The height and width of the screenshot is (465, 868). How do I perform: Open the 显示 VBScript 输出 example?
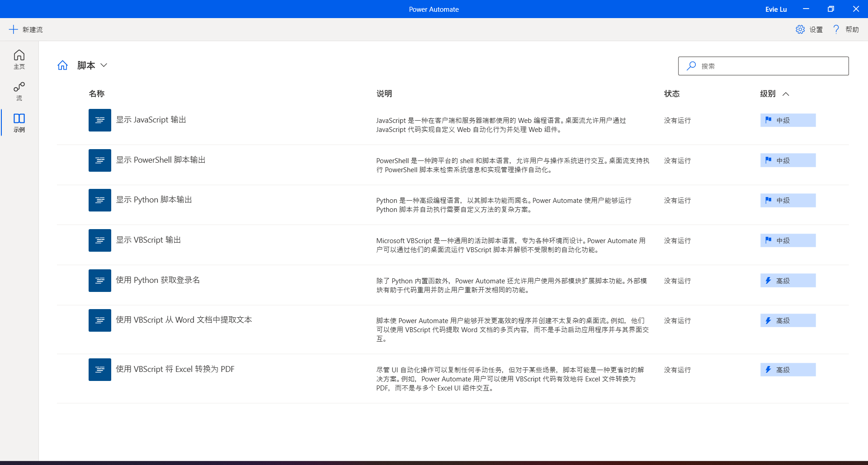148,240
